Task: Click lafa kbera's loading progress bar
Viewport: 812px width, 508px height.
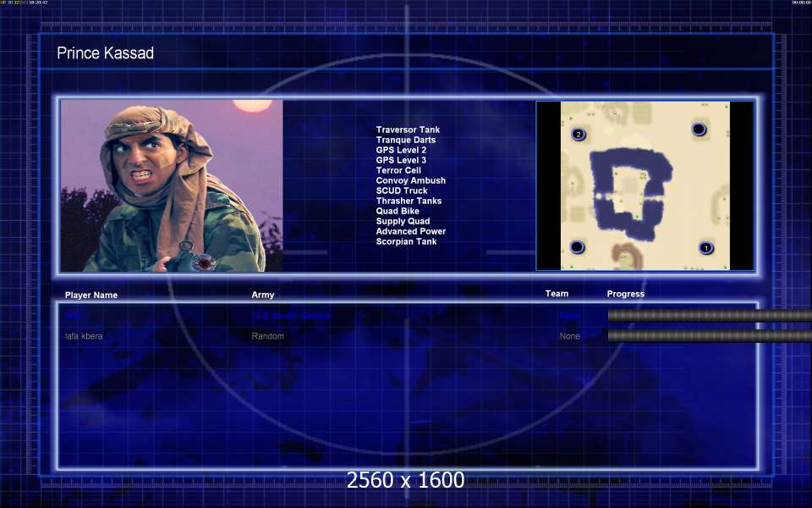Action: pos(710,336)
